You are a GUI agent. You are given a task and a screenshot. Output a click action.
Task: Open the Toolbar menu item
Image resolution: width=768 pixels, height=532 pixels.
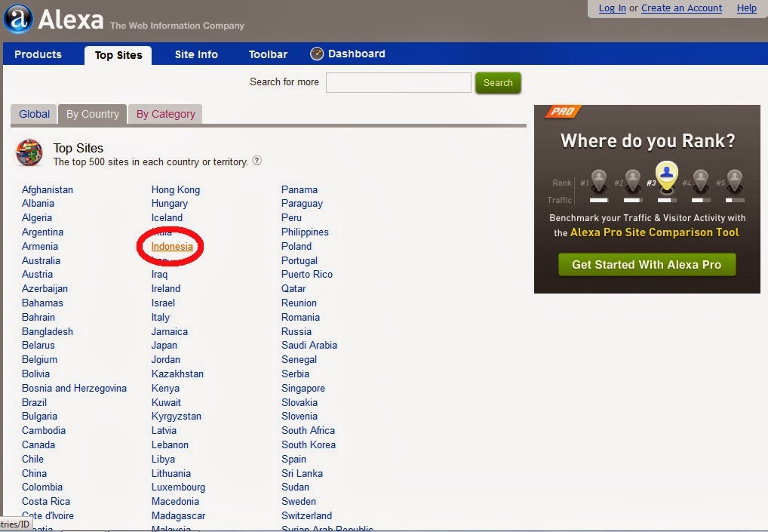click(268, 54)
